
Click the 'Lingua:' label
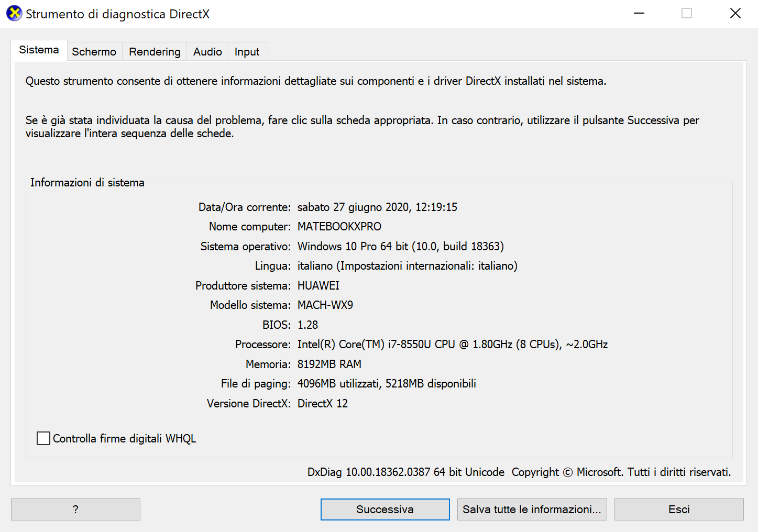[x=273, y=266]
